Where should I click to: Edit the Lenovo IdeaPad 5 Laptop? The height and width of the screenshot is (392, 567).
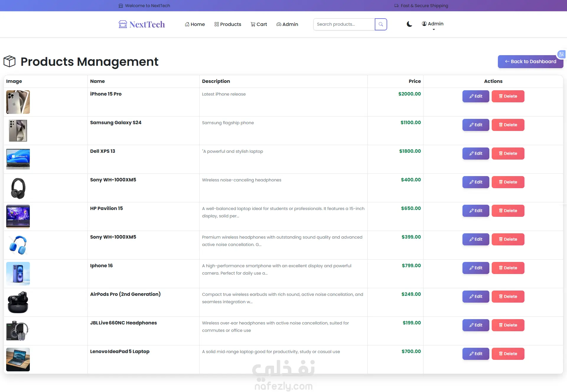click(475, 354)
